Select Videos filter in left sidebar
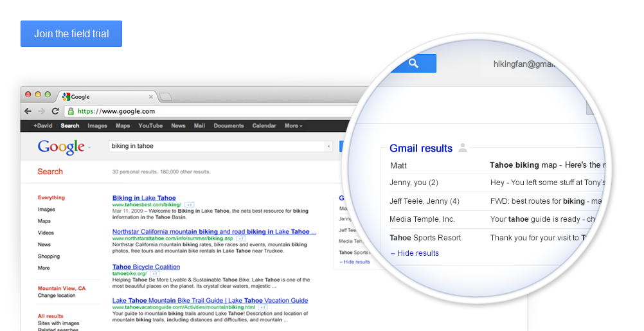Viewport: 644px width, 331px height. [x=46, y=233]
